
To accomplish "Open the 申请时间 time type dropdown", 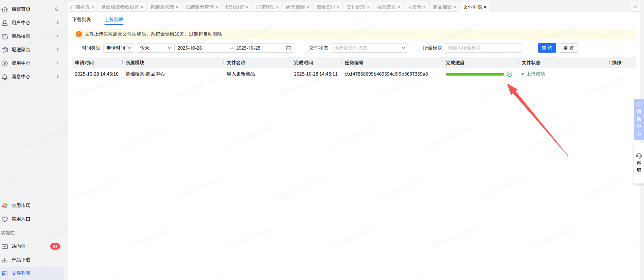I will pos(119,48).
